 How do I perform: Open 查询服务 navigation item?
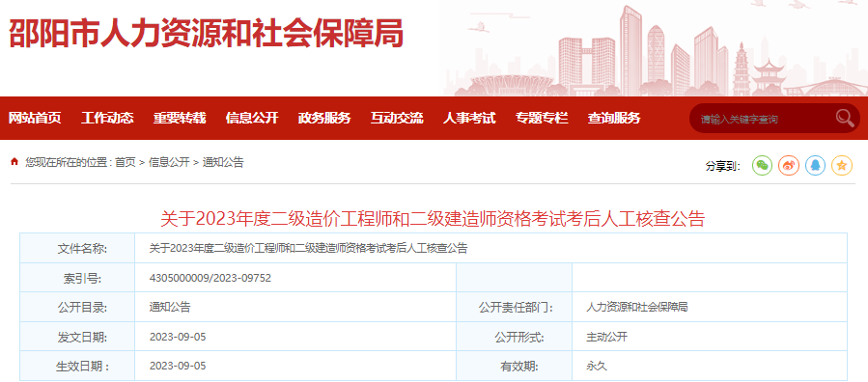pos(614,118)
